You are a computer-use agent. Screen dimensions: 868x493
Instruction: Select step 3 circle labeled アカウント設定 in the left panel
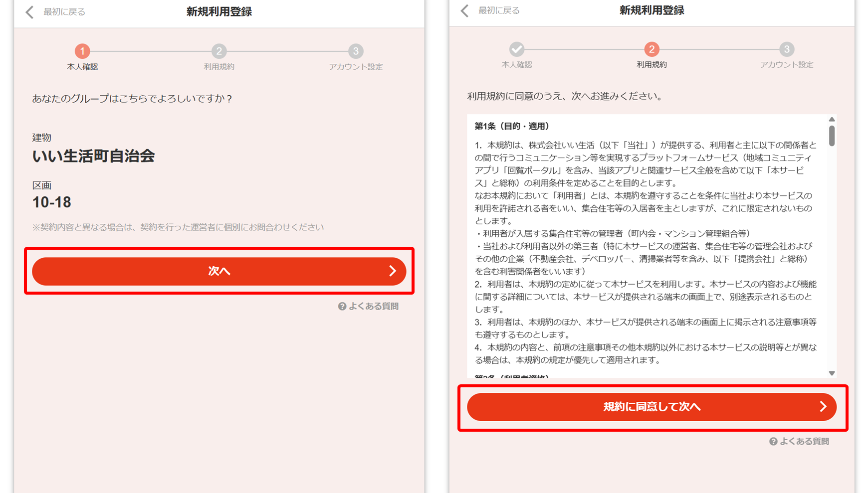point(356,51)
